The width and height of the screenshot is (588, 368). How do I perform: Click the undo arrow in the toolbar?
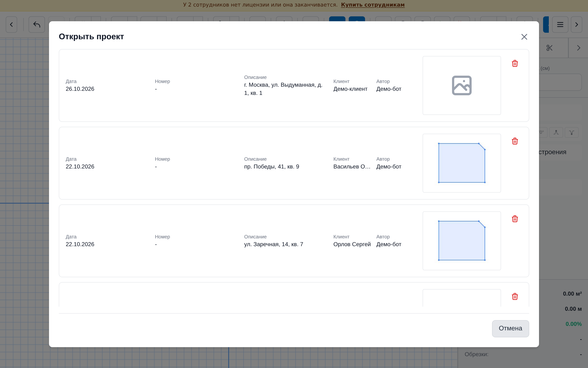pyautogui.click(x=37, y=25)
